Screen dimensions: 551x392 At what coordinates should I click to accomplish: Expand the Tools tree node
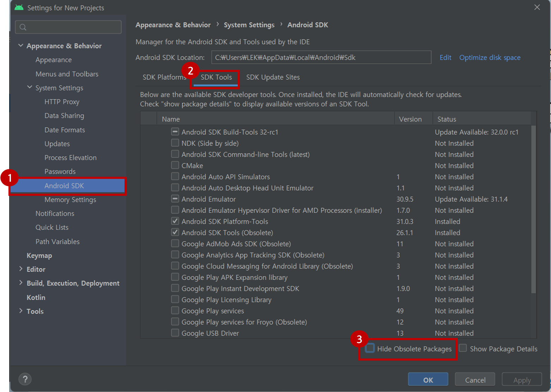pos(21,311)
